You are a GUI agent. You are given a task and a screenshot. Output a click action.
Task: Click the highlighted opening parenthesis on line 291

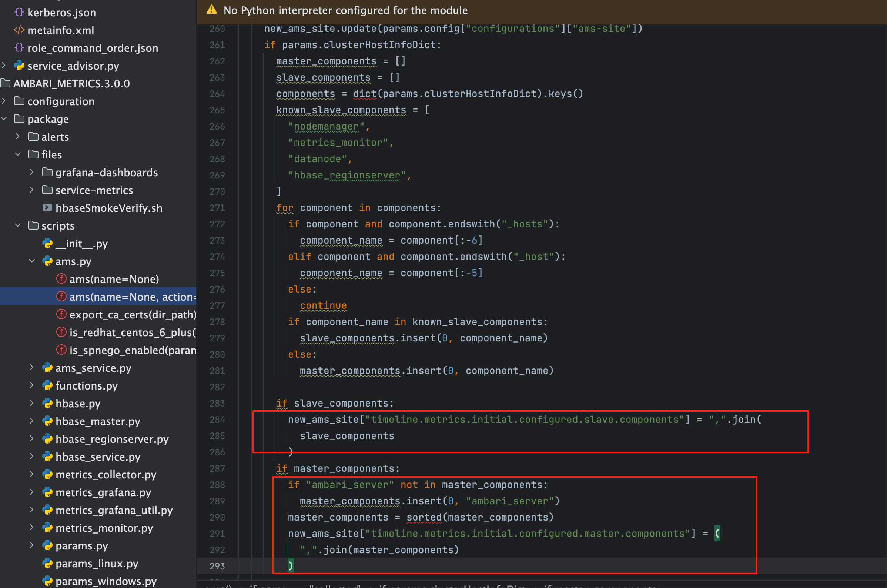tap(717, 534)
